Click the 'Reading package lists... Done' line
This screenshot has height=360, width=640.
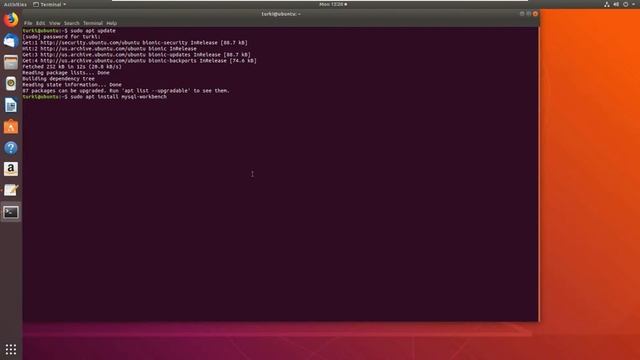pyautogui.click(x=66, y=73)
